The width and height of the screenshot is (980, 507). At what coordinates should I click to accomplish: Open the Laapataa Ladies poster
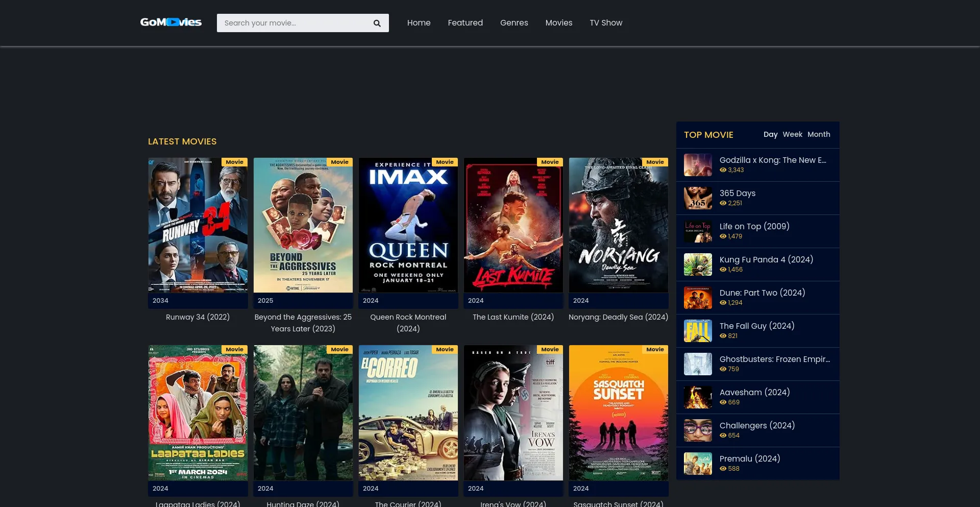[198, 413]
